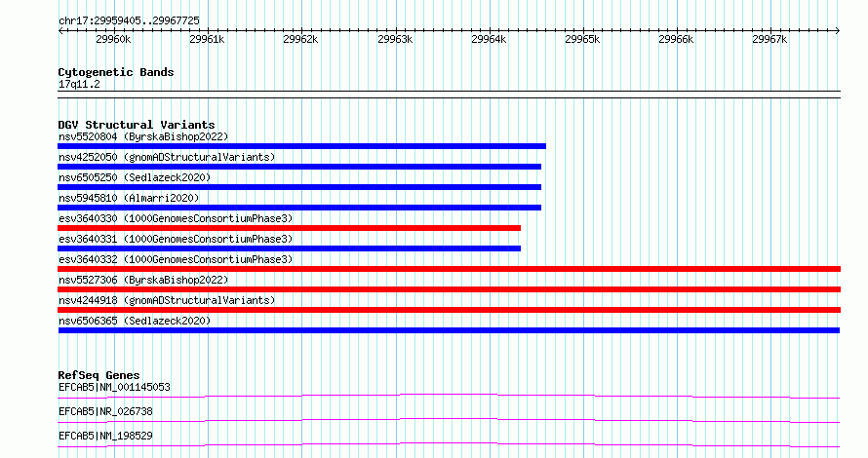Click the red bar under esv3640332

click(x=449, y=269)
